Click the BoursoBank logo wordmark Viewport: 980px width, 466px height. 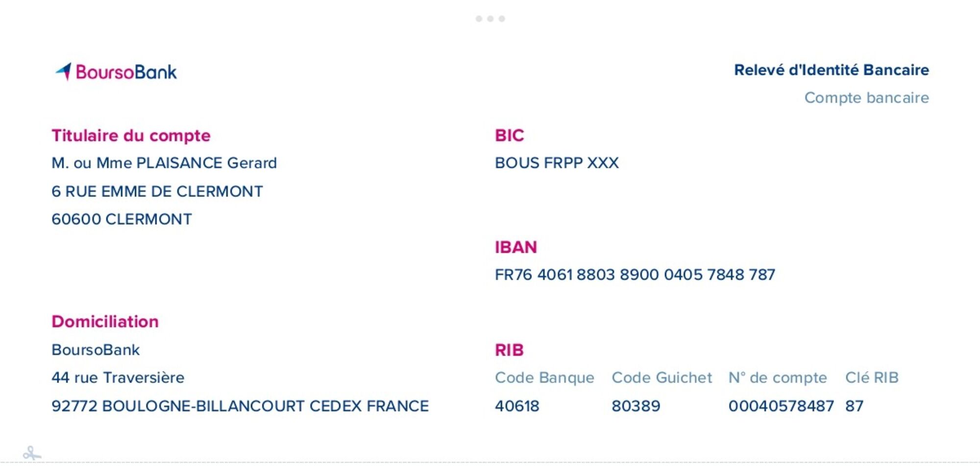(126, 72)
